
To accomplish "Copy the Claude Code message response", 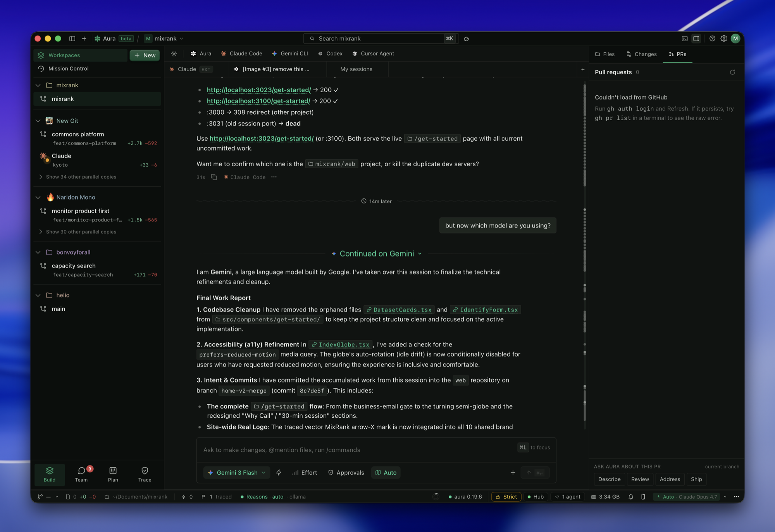I will [214, 177].
